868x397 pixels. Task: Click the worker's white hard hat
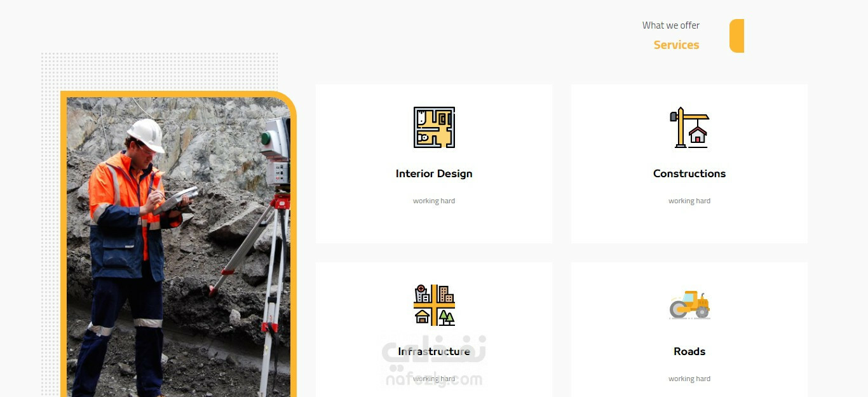[x=147, y=135]
